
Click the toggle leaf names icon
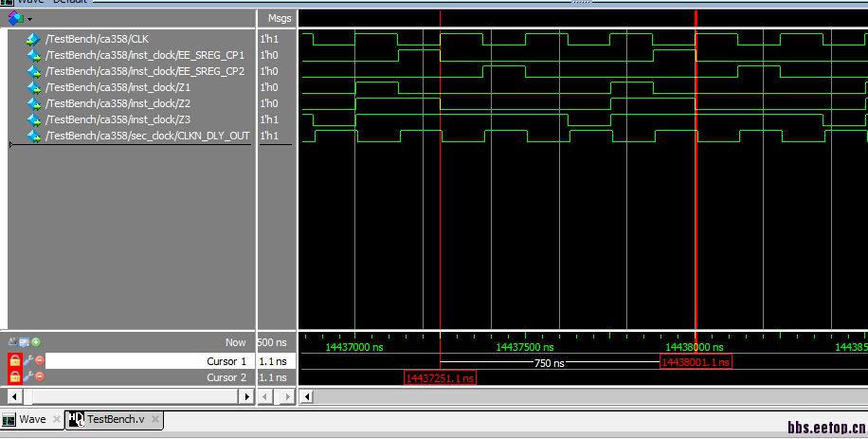click(x=12, y=342)
